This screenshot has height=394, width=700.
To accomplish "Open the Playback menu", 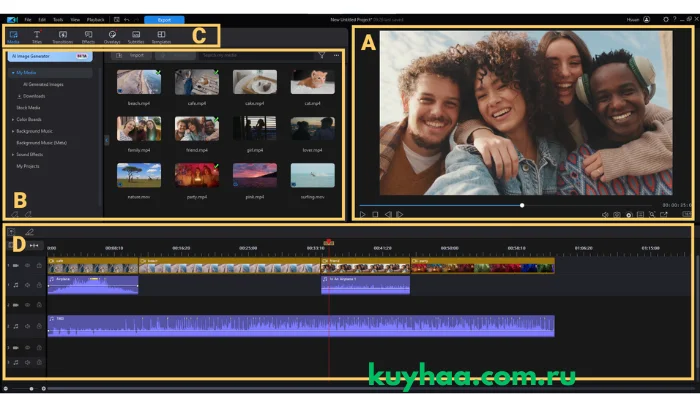I will click(x=96, y=20).
